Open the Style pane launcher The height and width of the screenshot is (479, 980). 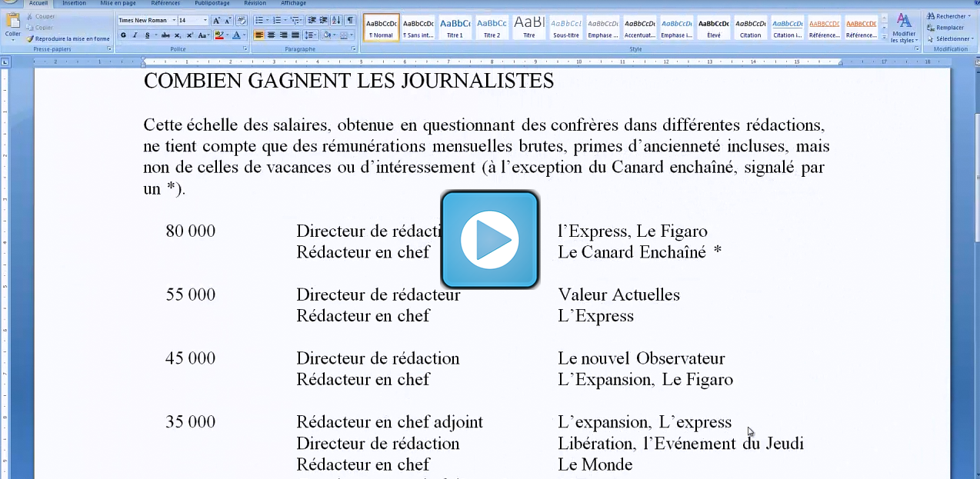click(x=917, y=48)
